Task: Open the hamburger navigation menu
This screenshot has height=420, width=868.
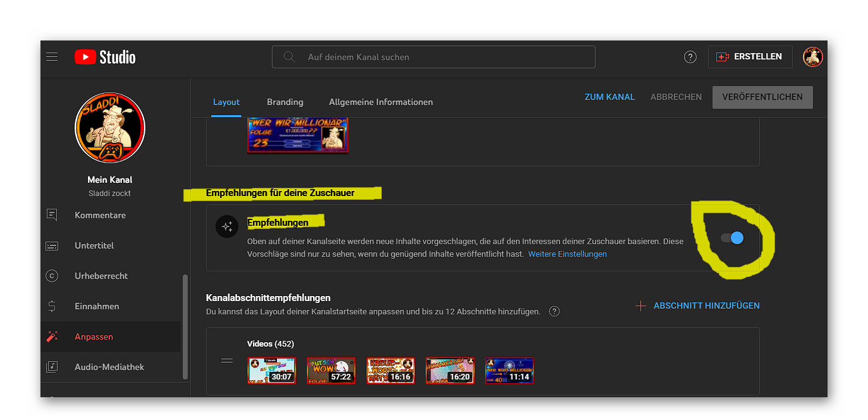Action: [52, 57]
